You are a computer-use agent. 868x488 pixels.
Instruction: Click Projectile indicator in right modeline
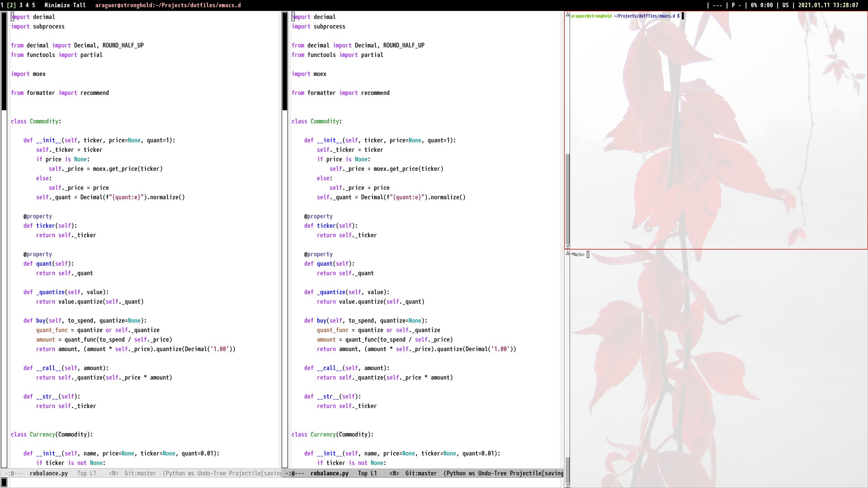[536, 474]
